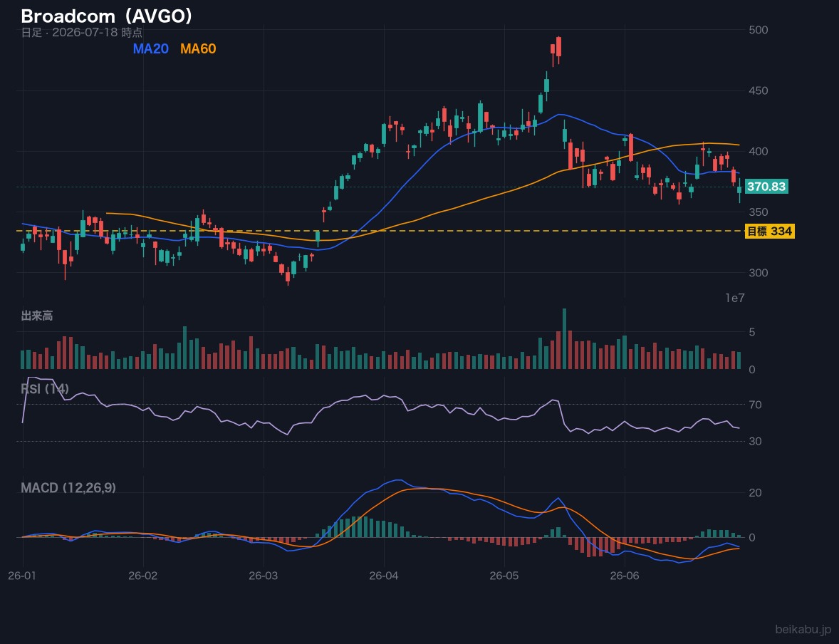Click the 500 price axis label
Screen dimensions: 839x644
click(759, 30)
